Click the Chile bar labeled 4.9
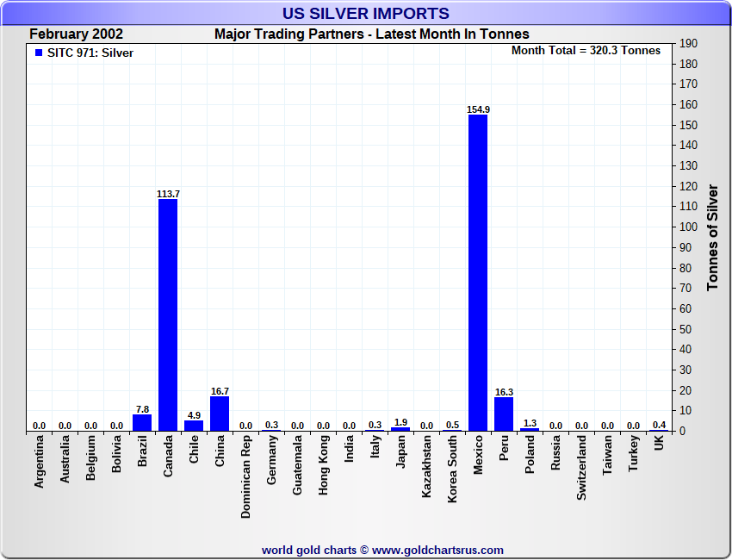732x560 pixels. 194,426
